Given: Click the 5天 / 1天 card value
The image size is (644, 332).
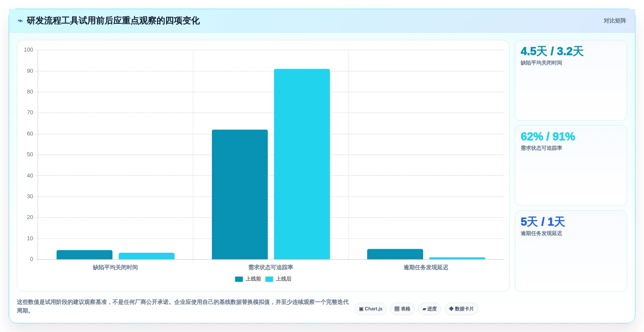Looking at the screenshot, I should pyautogui.click(x=542, y=222).
